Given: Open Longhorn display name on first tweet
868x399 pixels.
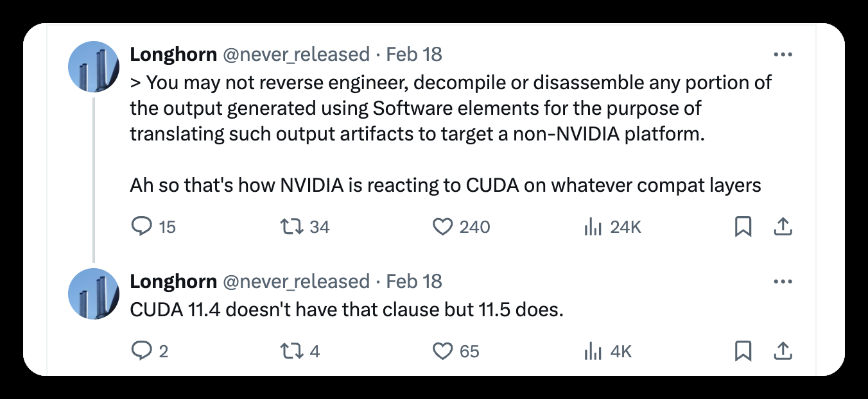Looking at the screenshot, I should (173, 55).
